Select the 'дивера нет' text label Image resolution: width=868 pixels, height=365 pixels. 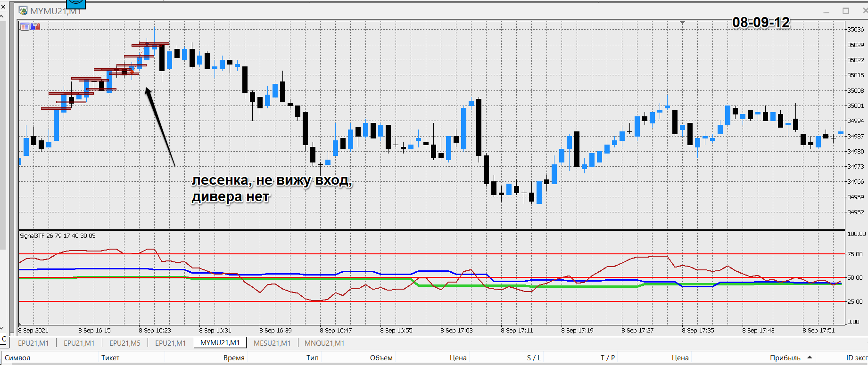(231, 196)
